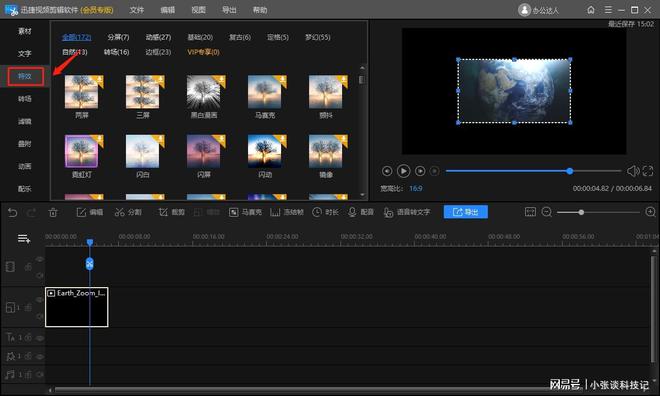Open the hamburger menu in title bar
This screenshot has height=396, width=660.
tap(608, 10)
